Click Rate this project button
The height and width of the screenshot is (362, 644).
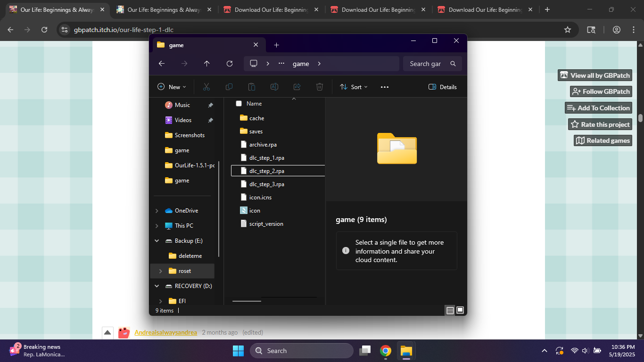(600, 124)
